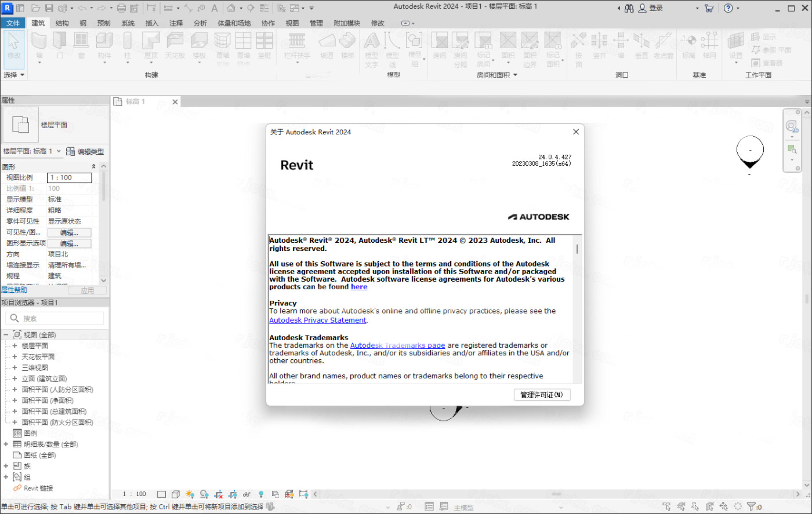
Task: Select the Wall (墙) tool
Action: click(x=38, y=45)
